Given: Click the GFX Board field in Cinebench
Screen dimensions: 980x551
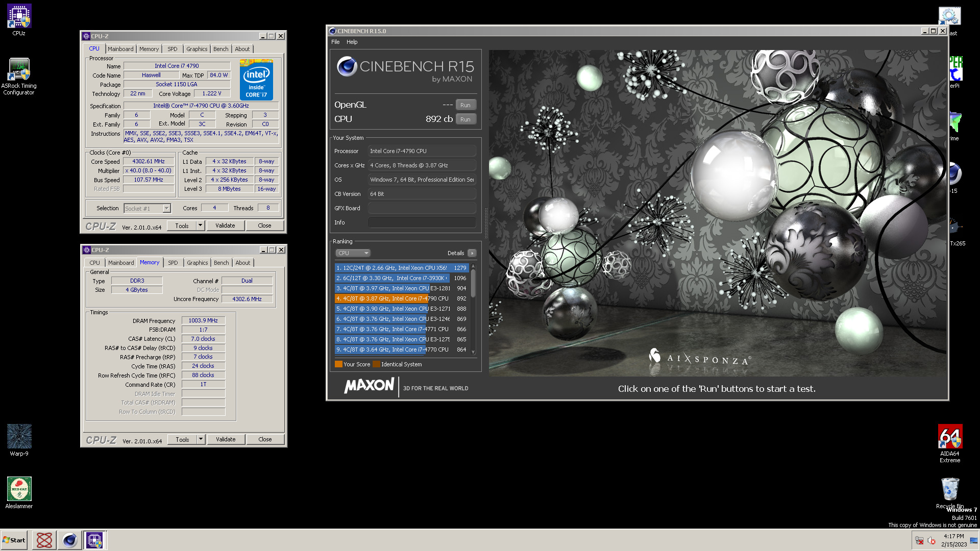Looking at the screenshot, I should pyautogui.click(x=422, y=208).
